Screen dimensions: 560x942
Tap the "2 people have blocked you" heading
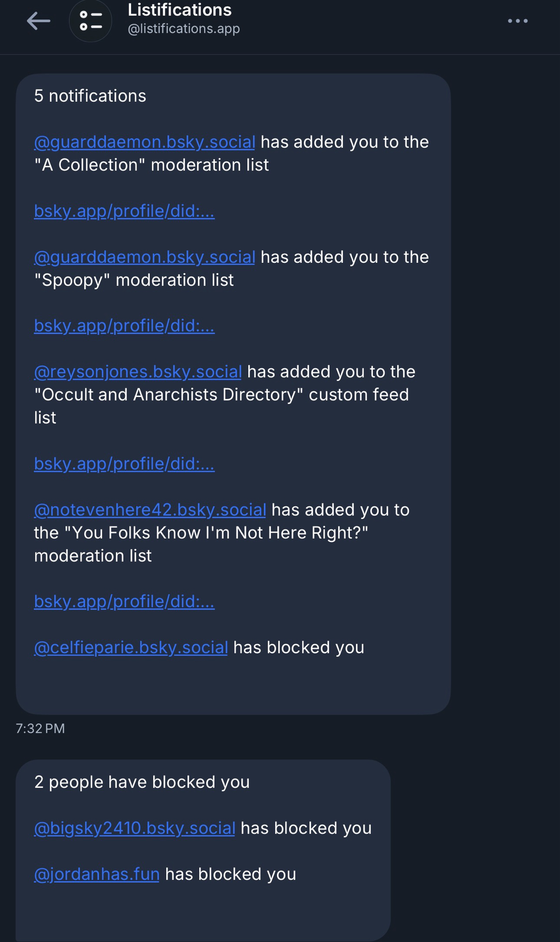click(x=142, y=782)
